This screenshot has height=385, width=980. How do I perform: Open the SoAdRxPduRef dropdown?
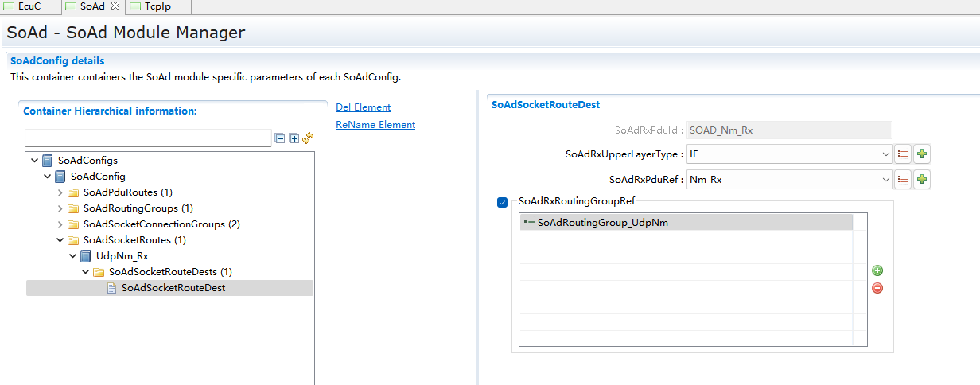885,180
